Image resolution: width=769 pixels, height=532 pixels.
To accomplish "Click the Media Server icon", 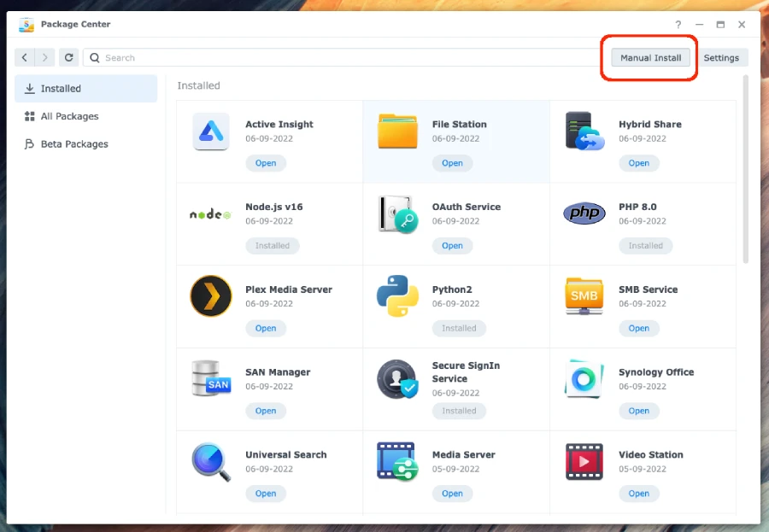I will click(397, 461).
